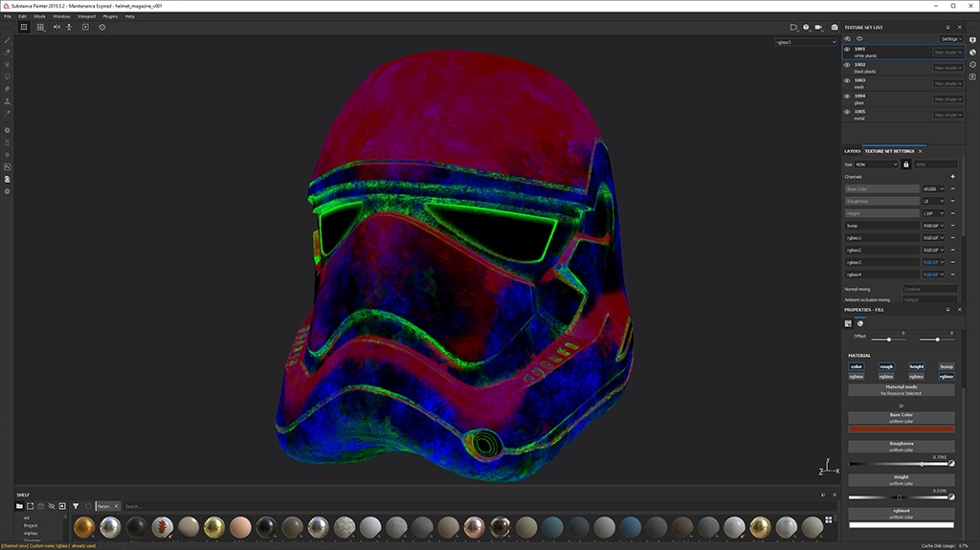Toggle the rough material channel
Viewport: 980px width, 550px height.
(886, 367)
